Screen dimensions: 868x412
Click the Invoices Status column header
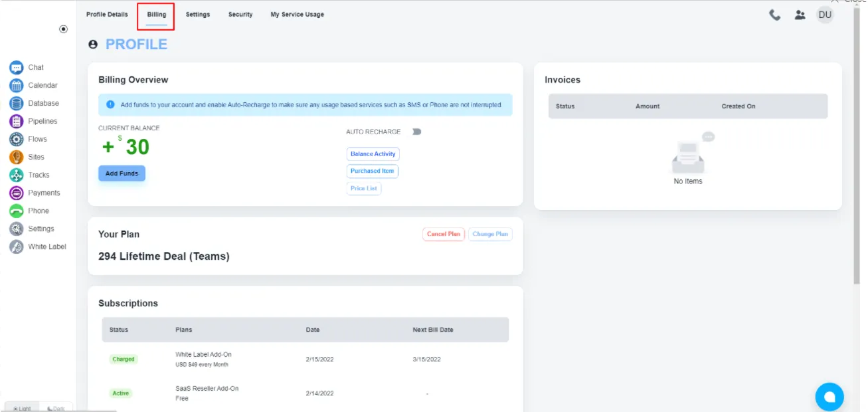(x=565, y=106)
